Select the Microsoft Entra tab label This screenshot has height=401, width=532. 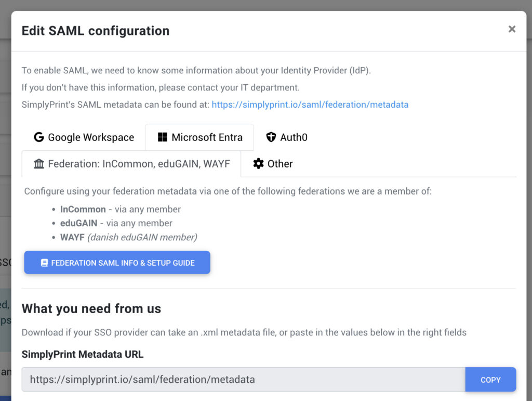(x=207, y=137)
